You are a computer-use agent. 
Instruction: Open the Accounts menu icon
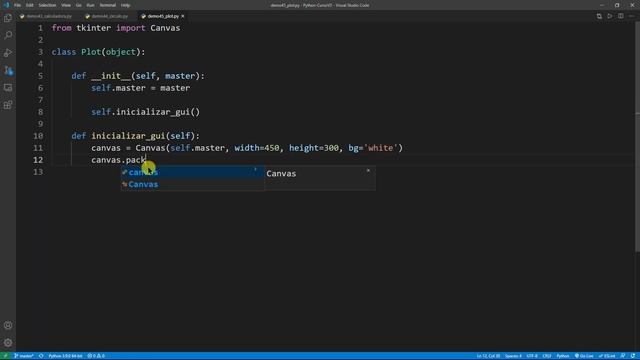click(x=8, y=325)
